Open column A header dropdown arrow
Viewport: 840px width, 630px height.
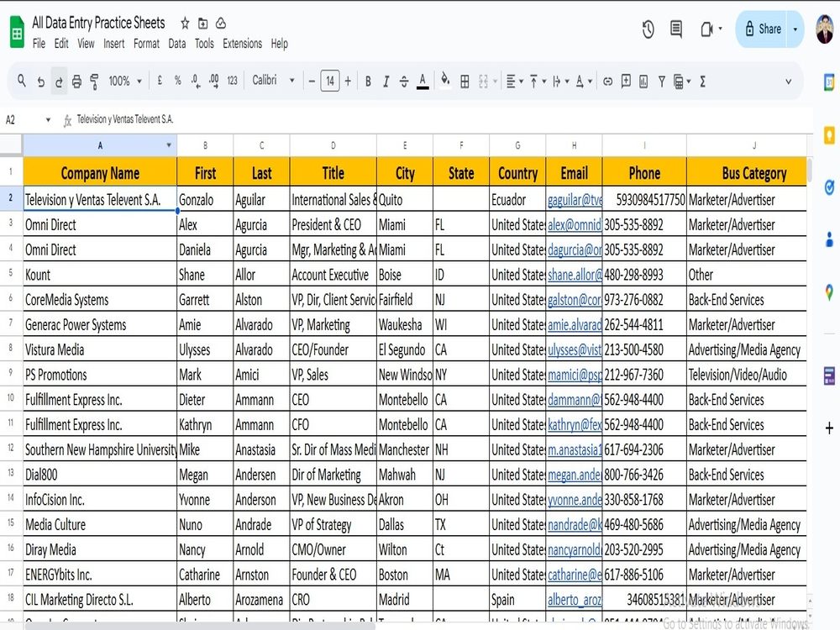click(x=169, y=145)
